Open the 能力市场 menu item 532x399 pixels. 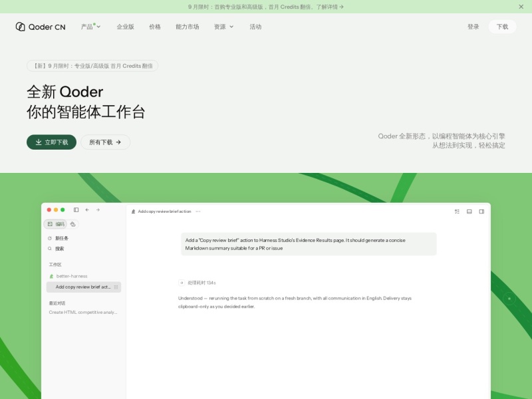pos(188,27)
